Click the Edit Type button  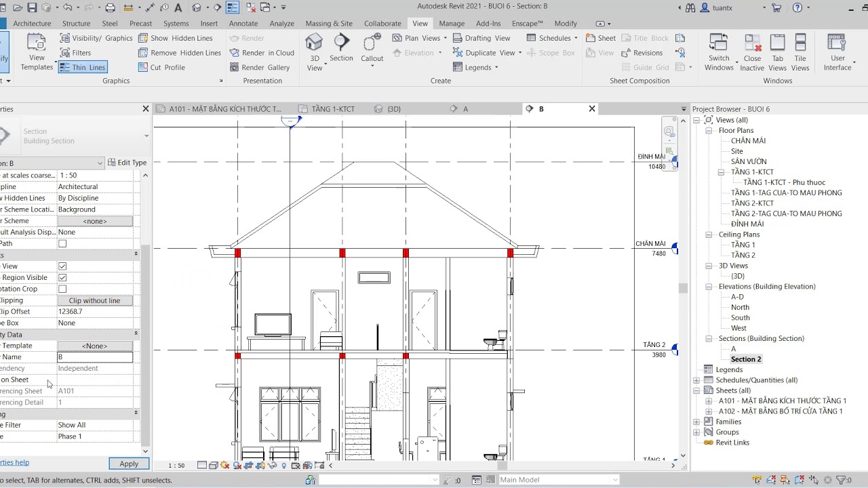[127, 163]
